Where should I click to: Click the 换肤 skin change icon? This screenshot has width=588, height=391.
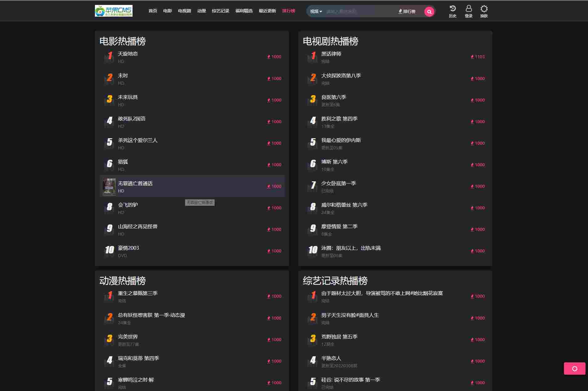click(484, 11)
